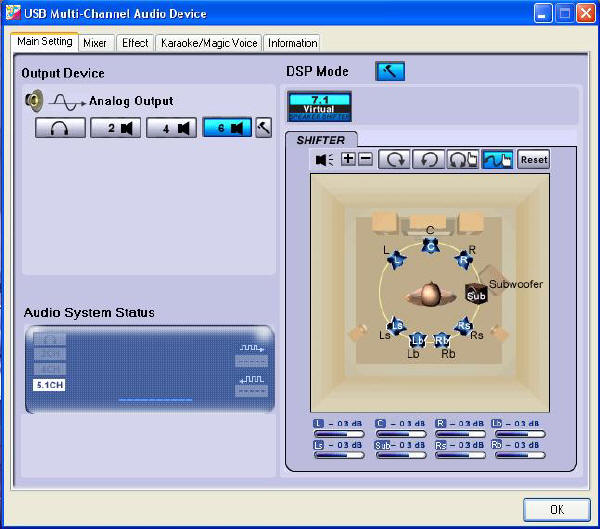
Task: Click digital output status icon
Action: coord(251,348)
